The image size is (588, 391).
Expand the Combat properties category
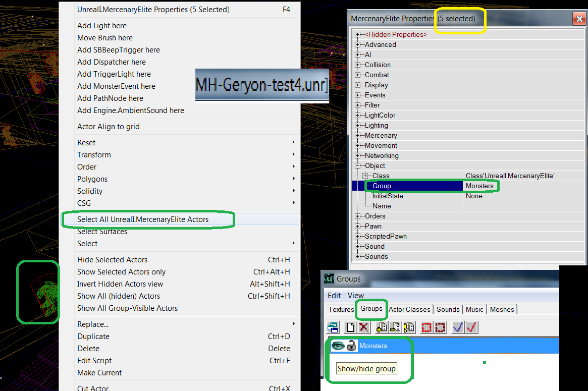pyautogui.click(x=357, y=75)
